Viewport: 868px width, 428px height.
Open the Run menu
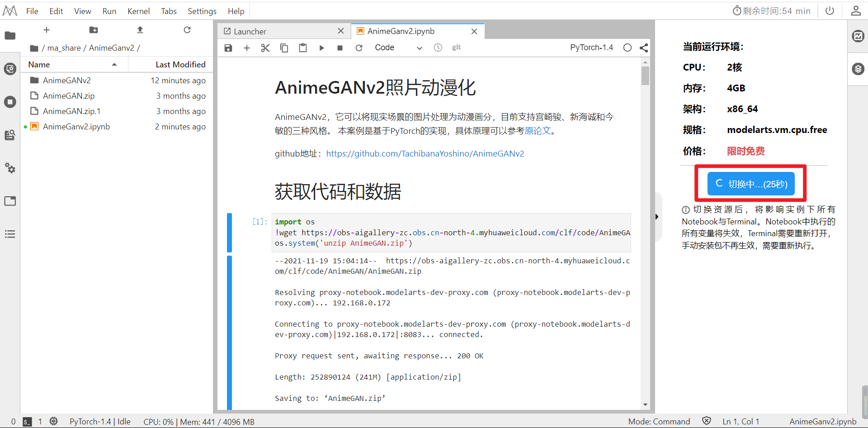pyautogui.click(x=109, y=11)
